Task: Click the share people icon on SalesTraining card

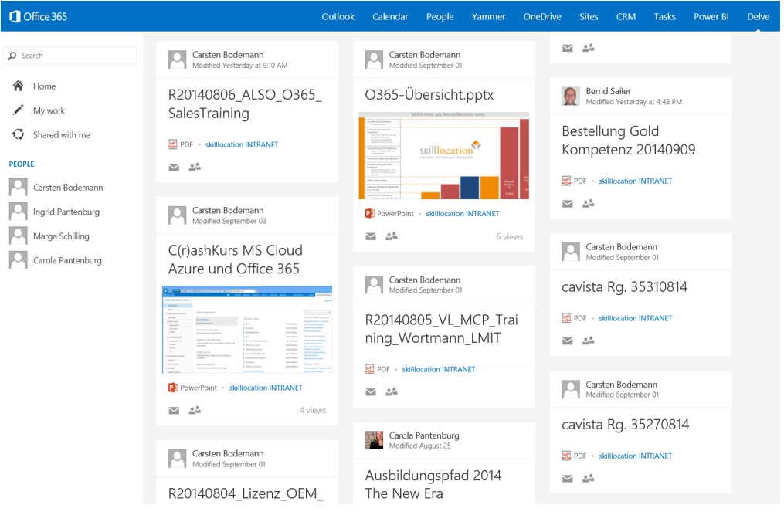Action: [x=195, y=167]
